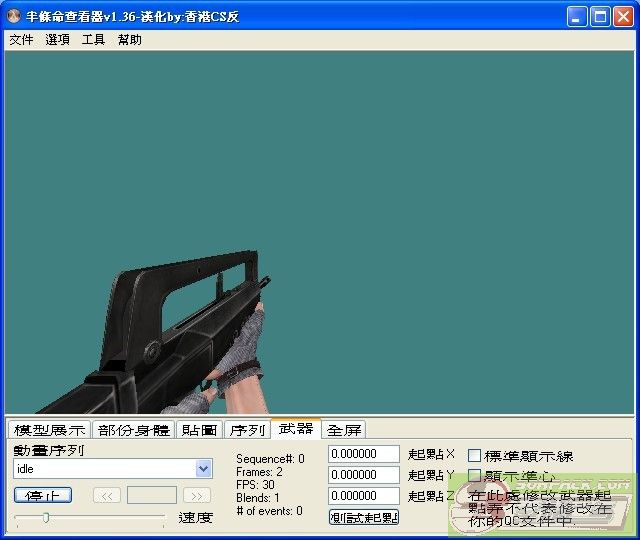Image resolution: width=640 pixels, height=540 pixels.
Task: Click the app icon in the title bar
Action: click(x=14, y=16)
